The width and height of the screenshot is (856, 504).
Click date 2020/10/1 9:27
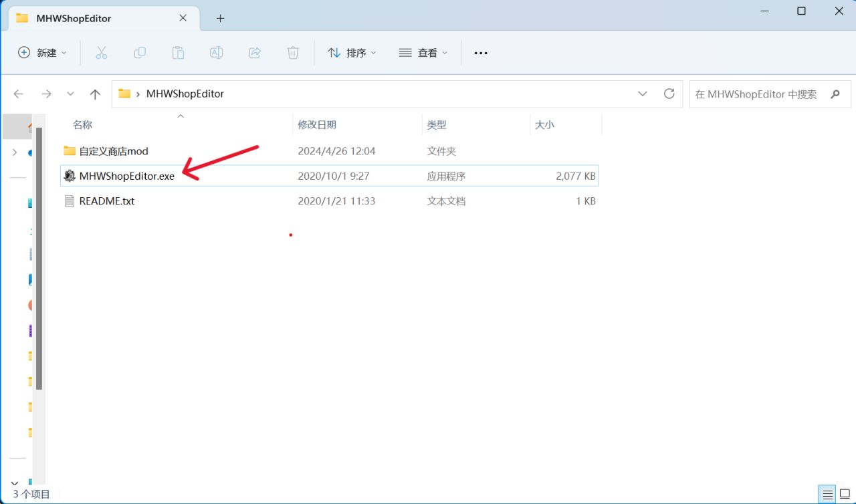[334, 176]
